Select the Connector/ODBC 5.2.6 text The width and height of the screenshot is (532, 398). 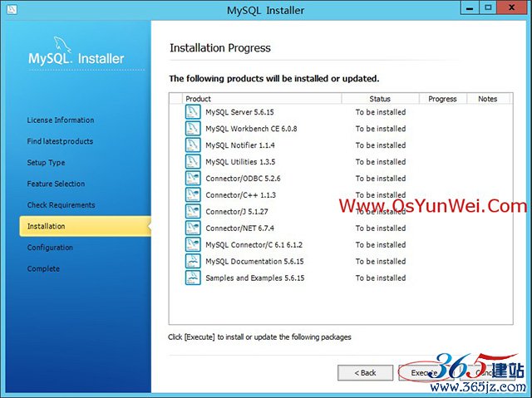pyautogui.click(x=243, y=179)
